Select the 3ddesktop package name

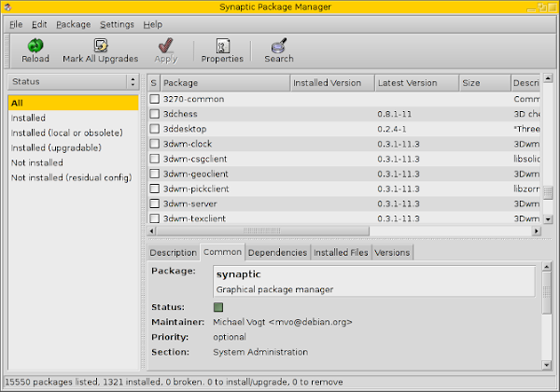[185, 129]
